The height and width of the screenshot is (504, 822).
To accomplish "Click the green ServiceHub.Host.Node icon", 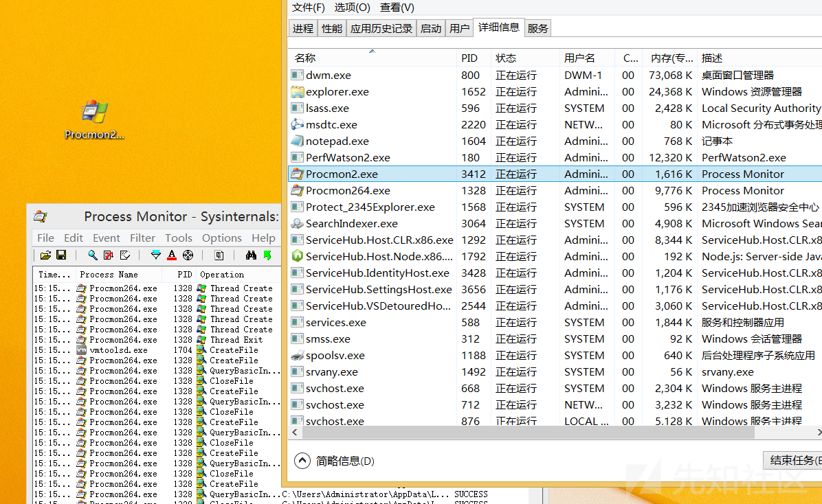I will click(x=297, y=256).
